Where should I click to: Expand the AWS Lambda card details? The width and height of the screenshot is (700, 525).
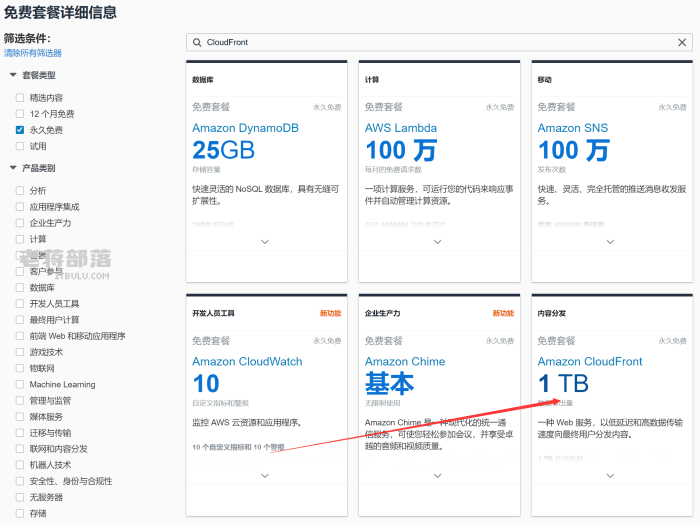click(x=438, y=242)
